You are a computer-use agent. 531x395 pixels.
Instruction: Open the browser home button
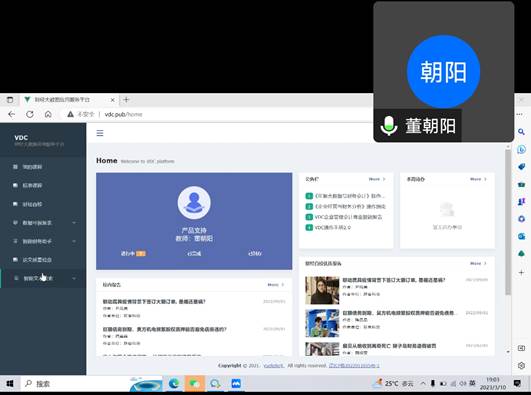pos(48,115)
